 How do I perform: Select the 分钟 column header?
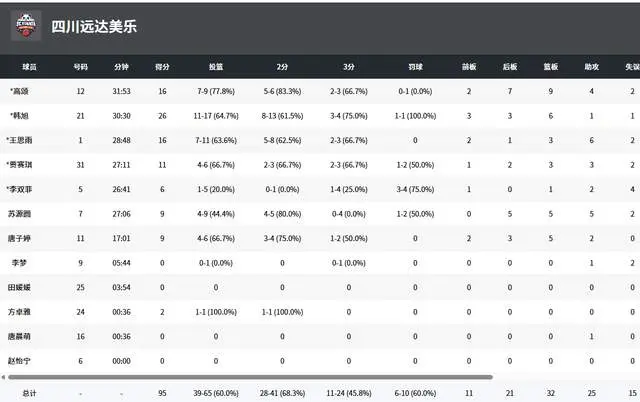pyautogui.click(x=122, y=66)
